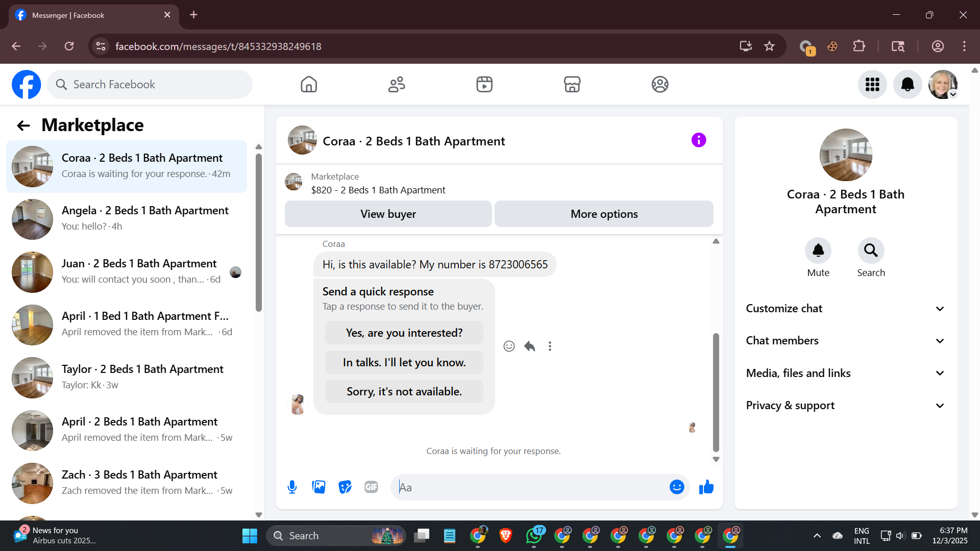Open the browser extensions puzzle icon
This screenshot has width=980, height=551.
click(859, 46)
